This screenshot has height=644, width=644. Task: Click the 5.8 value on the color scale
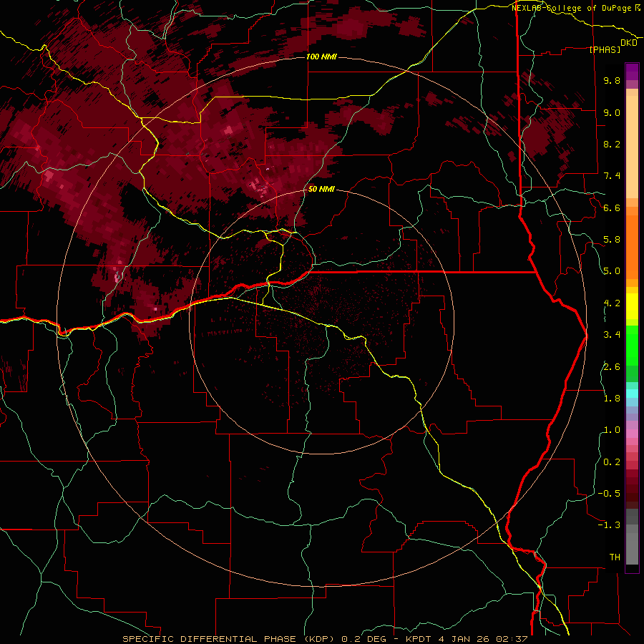(612, 239)
